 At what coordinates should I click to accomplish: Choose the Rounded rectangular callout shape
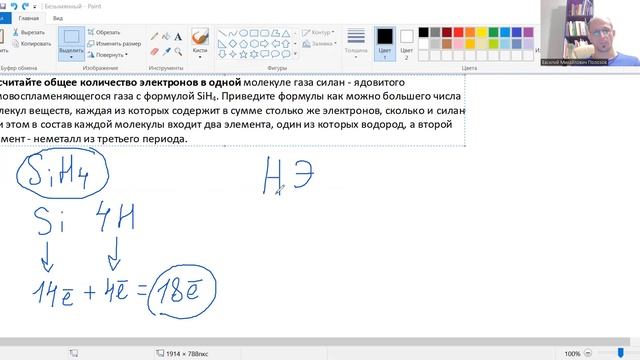pos(264,54)
